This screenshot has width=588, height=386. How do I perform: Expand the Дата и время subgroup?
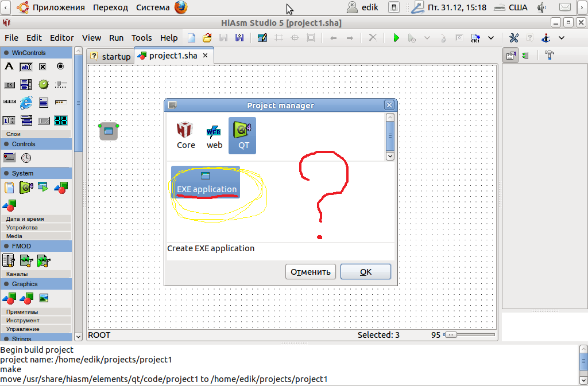point(25,219)
